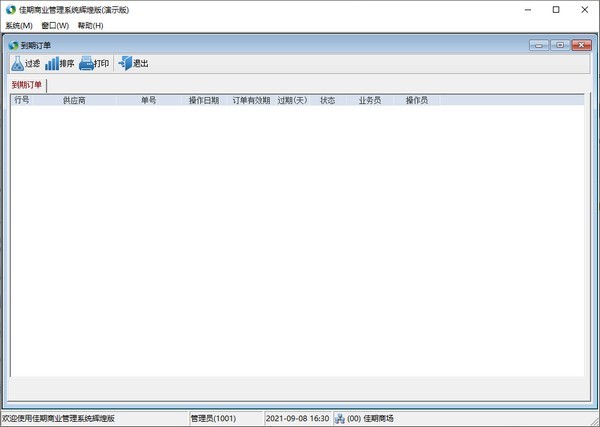Click the 过期(天) column header
The height and width of the screenshot is (427, 600).
coord(292,100)
